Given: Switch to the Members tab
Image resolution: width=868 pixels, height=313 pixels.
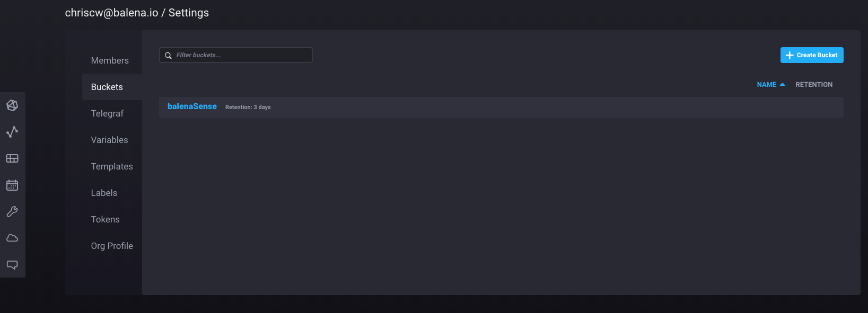Looking at the screenshot, I should tap(110, 60).
